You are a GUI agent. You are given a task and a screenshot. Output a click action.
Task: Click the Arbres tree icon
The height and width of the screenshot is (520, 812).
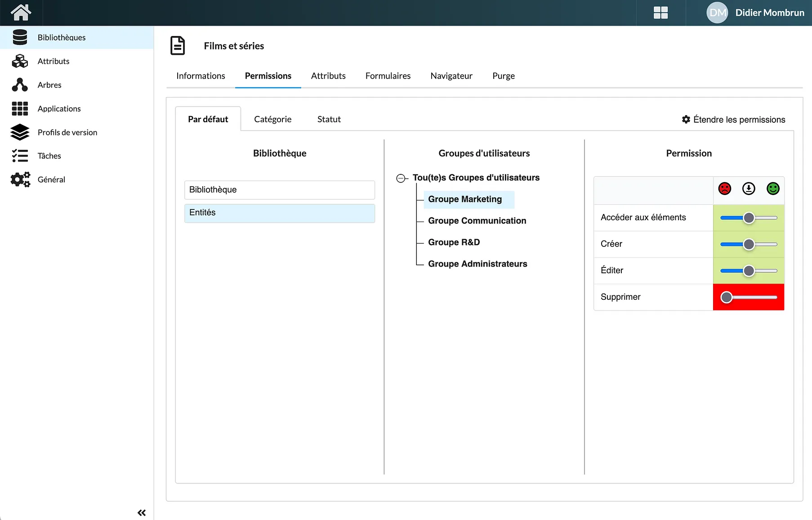coord(20,85)
